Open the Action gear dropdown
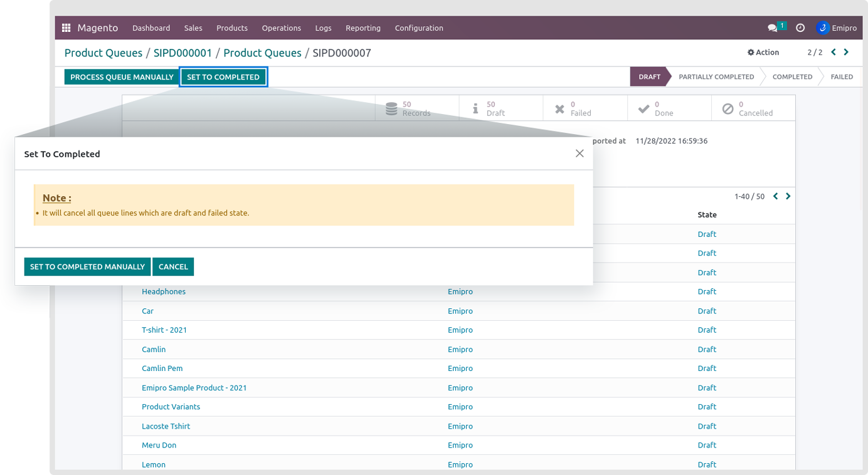The image size is (868, 475). click(763, 53)
